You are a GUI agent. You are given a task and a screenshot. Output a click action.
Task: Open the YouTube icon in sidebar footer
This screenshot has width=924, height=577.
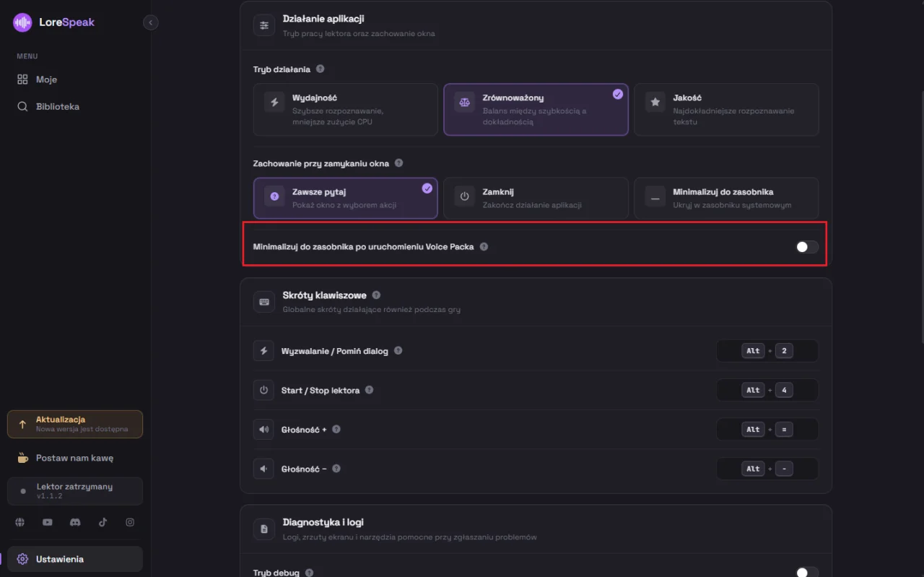pos(48,522)
